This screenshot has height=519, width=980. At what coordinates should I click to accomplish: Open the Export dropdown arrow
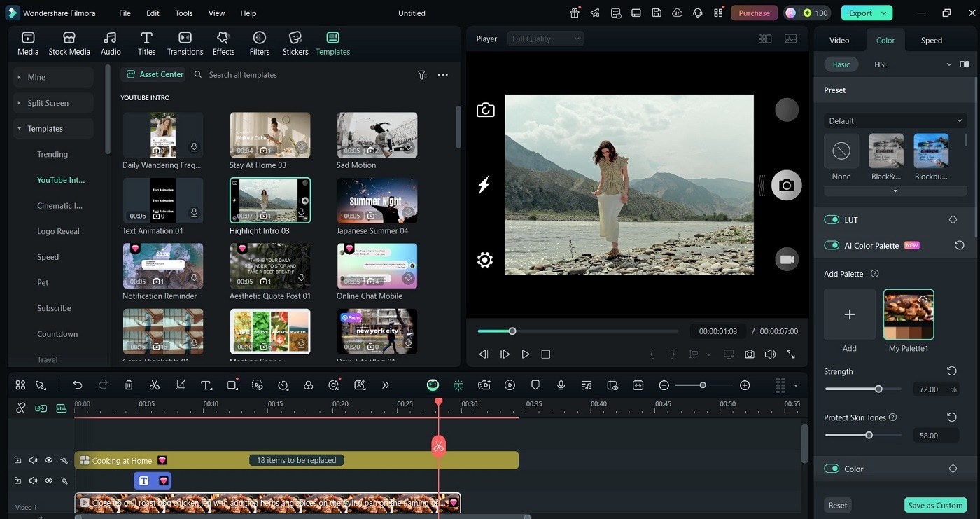(884, 13)
